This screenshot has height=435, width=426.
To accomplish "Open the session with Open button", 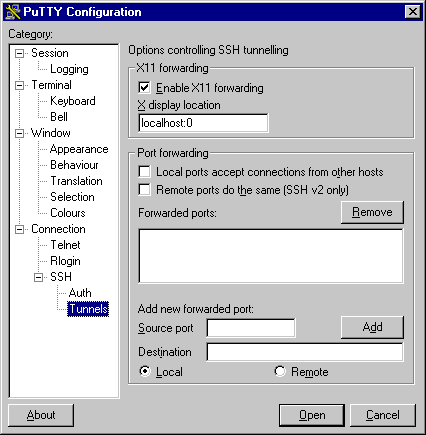I will pyautogui.click(x=312, y=415).
